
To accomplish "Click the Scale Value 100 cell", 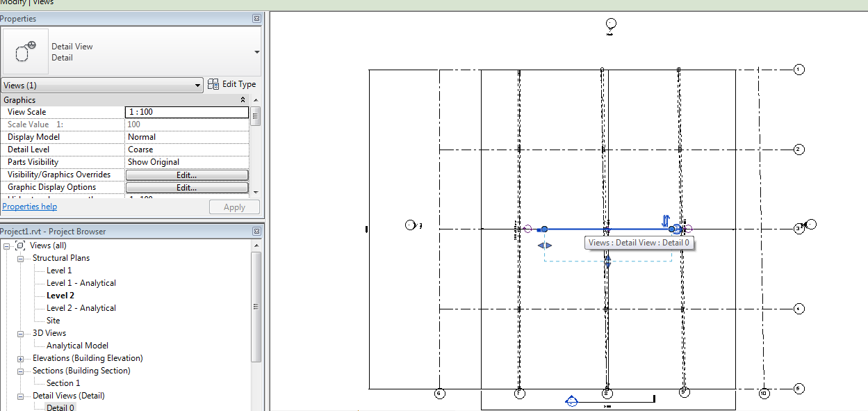I will coord(186,124).
